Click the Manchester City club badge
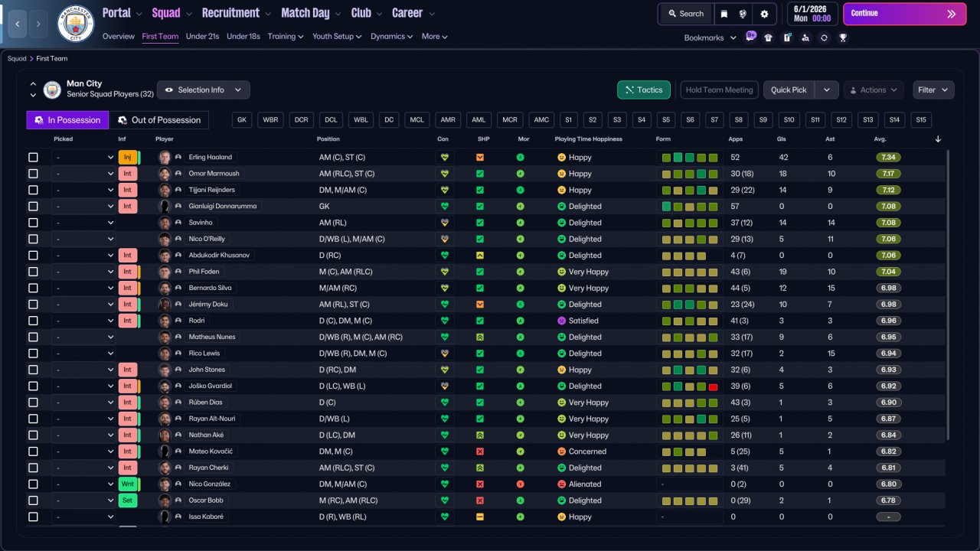This screenshot has width=980, height=551. click(76, 24)
